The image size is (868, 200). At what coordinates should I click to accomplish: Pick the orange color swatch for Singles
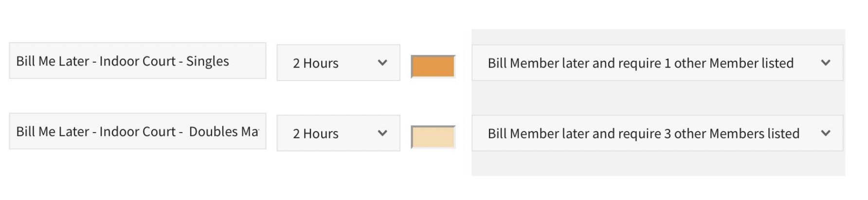[x=433, y=67]
